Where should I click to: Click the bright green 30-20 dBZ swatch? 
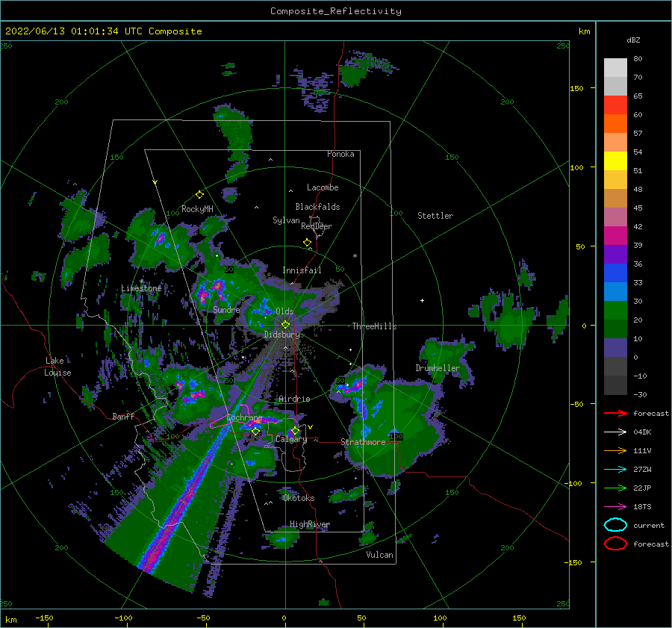click(x=615, y=311)
